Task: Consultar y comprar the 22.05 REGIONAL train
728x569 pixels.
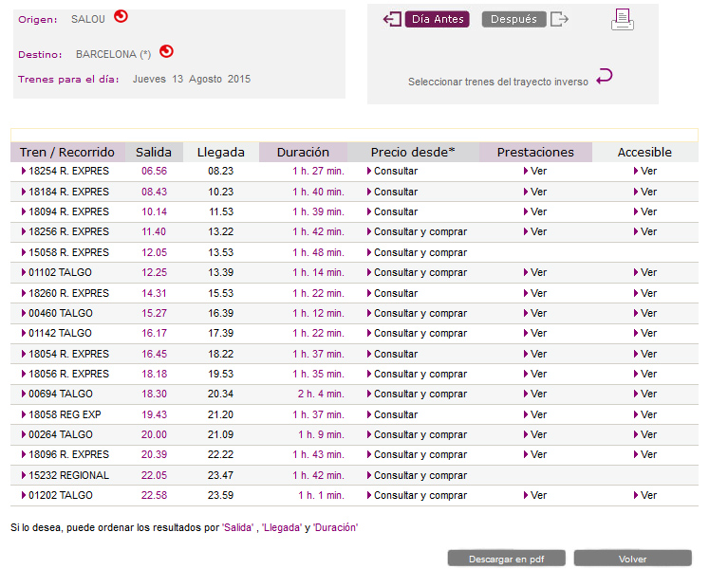Action: pos(417,476)
